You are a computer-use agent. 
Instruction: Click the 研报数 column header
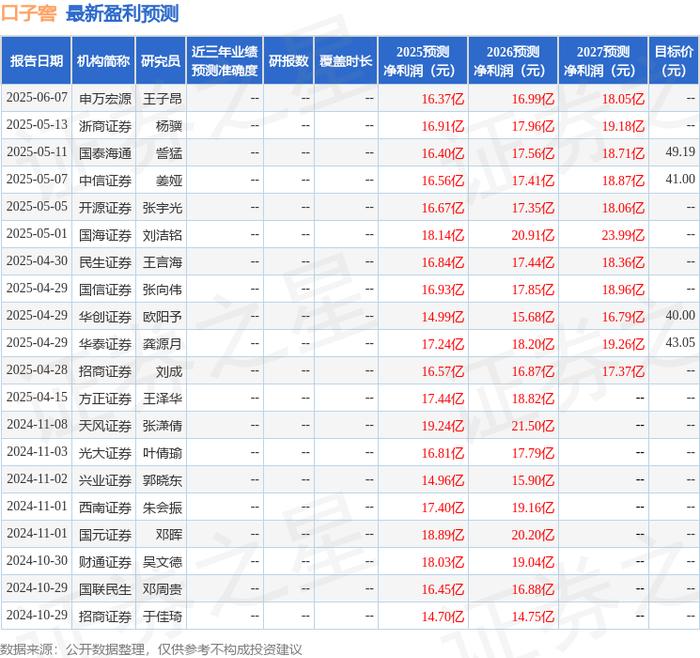(x=288, y=61)
